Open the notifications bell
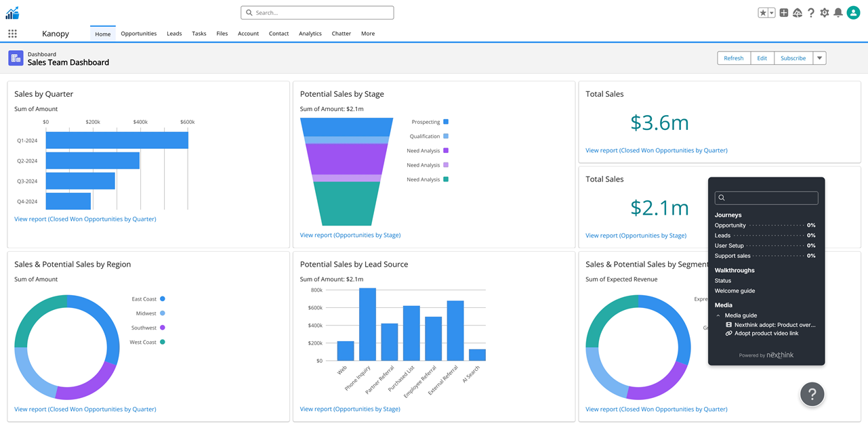The image size is (868, 442). 838,13
